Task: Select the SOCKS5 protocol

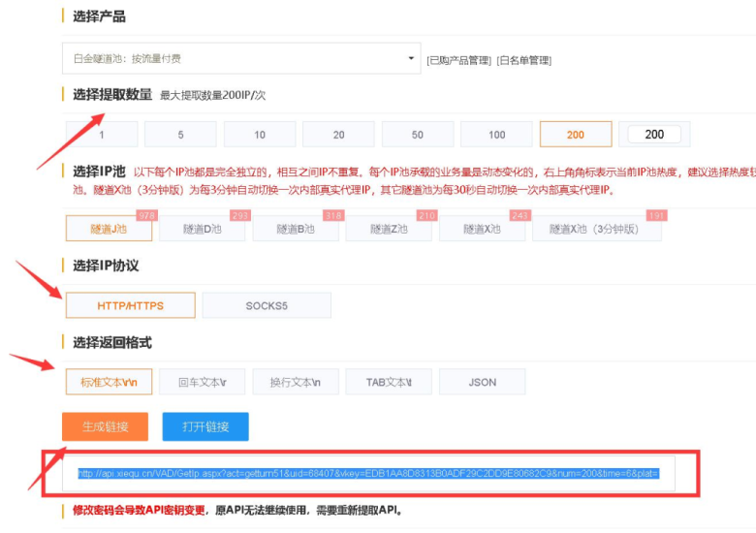Action: (x=267, y=305)
